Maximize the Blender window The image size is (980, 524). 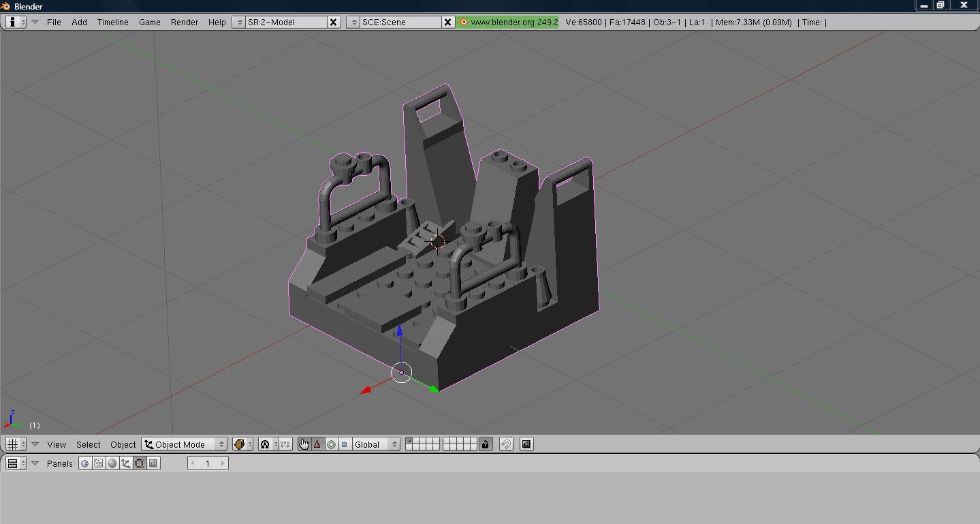click(x=941, y=5)
